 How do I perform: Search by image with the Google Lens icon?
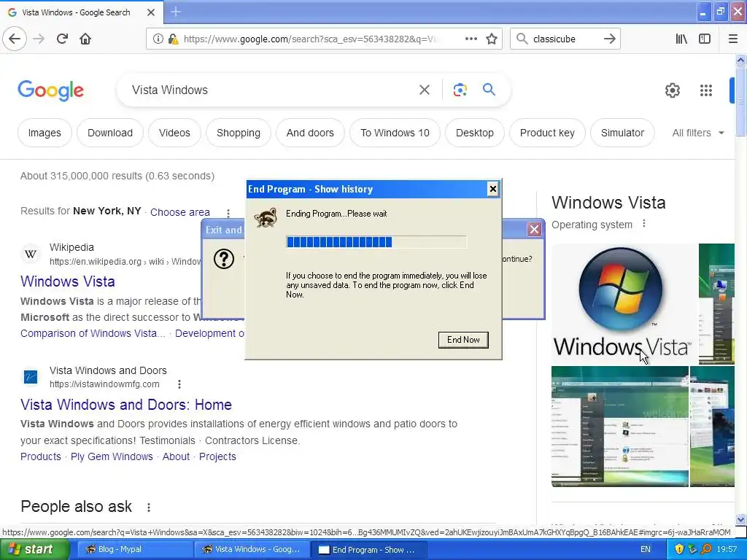pyautogui.click(x=460, y=90)
